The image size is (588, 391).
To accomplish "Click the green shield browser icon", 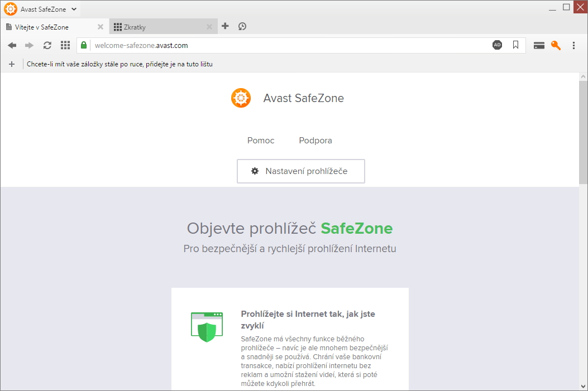I will pyautogui.click(x=207, y=327).
